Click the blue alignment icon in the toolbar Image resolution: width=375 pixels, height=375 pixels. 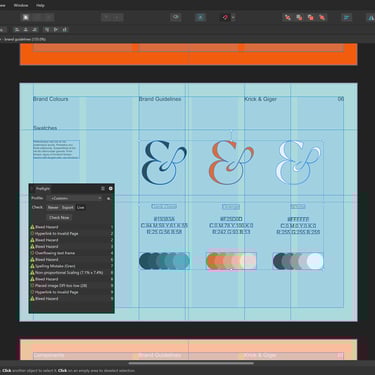(346, 17)
